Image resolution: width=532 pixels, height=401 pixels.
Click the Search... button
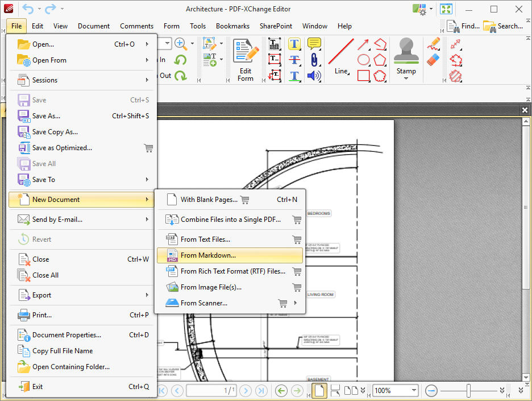pos(503,26)
